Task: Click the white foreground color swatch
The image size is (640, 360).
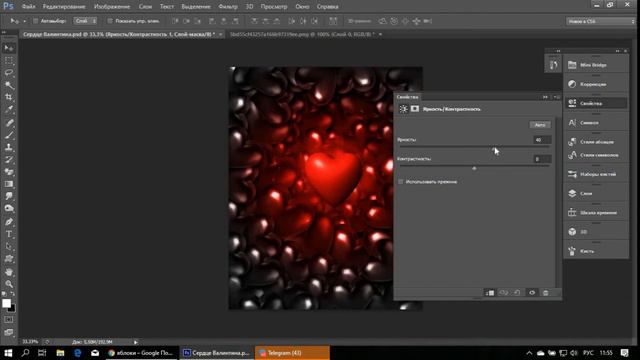Action: [6, 303]
